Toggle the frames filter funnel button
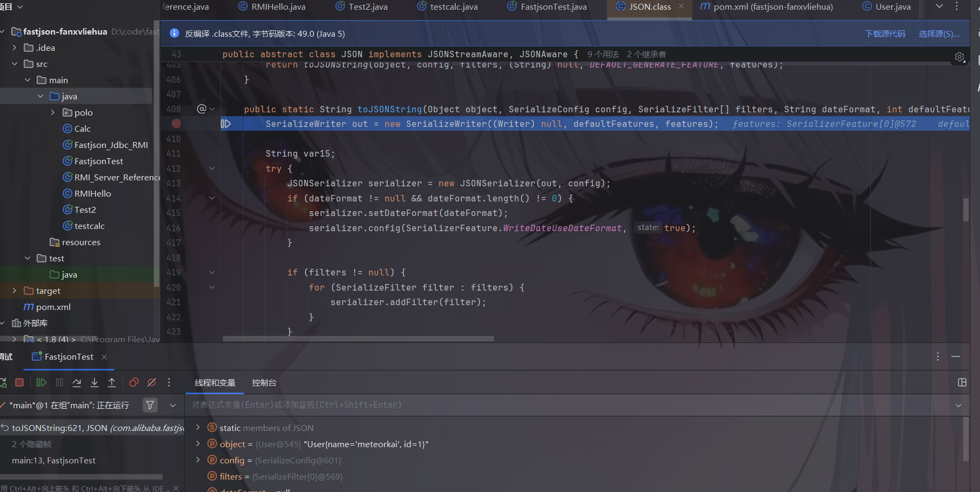The height and width of the screenshot is (492, 980). click(x=150, y=405)
